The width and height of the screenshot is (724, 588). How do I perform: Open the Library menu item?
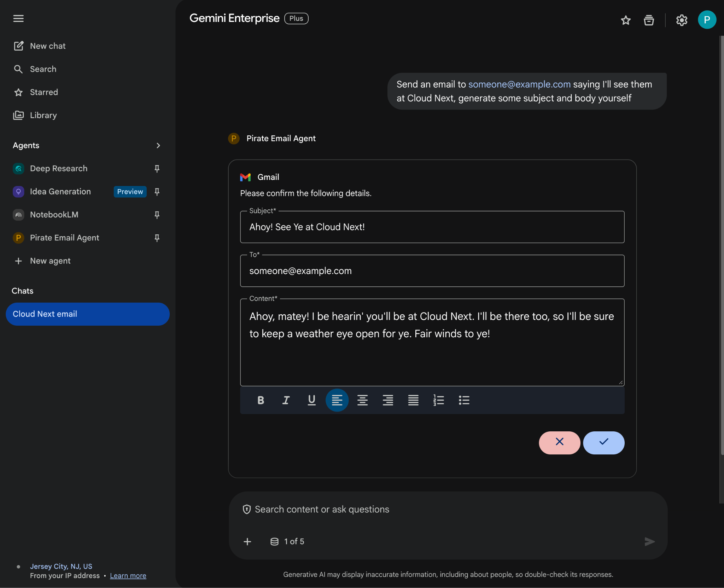[43, 115]
